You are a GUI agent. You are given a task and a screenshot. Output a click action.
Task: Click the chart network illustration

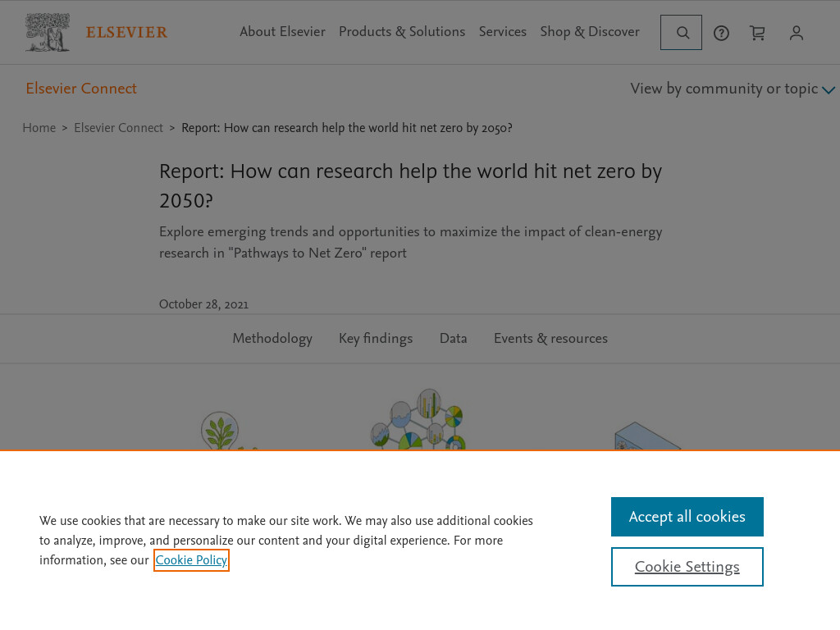tap(418, 419)
